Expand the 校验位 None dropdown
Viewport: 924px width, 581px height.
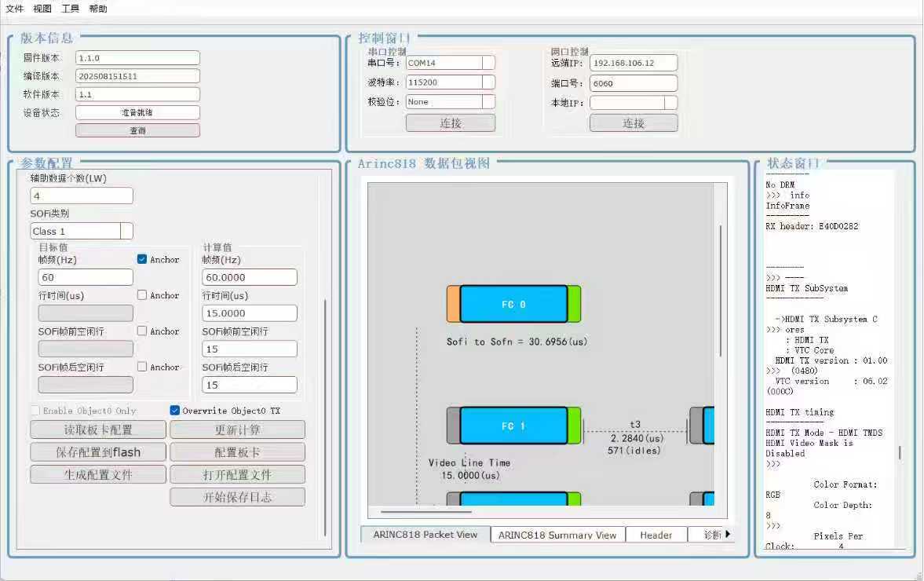[488, 102]
